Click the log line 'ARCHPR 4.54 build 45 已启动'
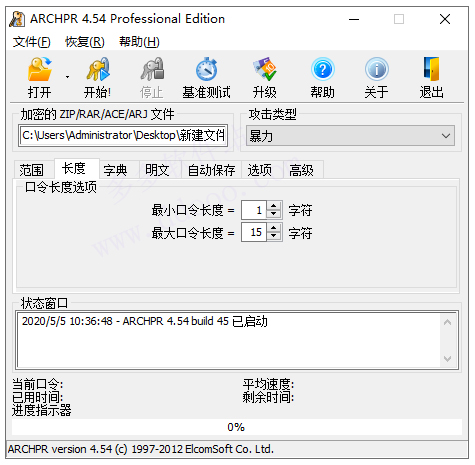This screenshot has width=475, height=465. (195, 321)
